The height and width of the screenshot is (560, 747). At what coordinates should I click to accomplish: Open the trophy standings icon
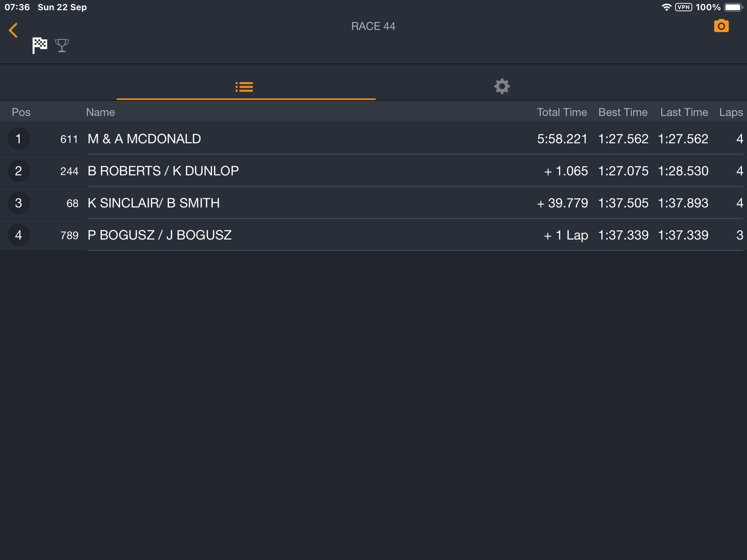[62, 46]
